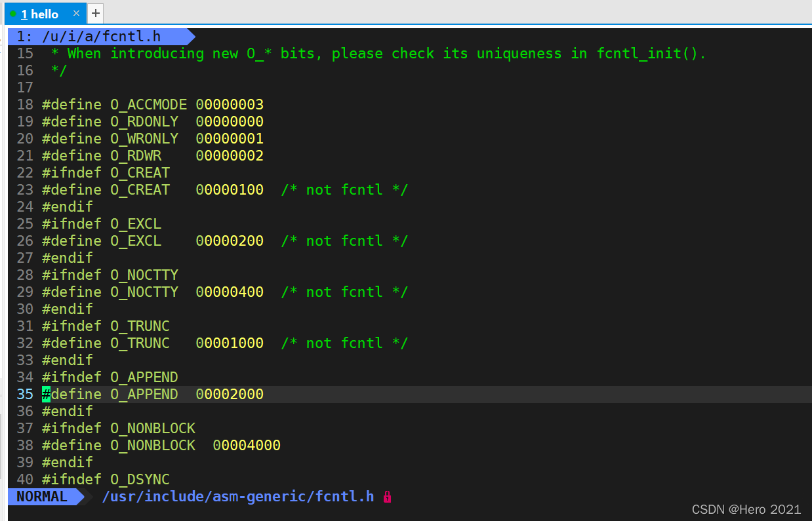Click the green status dot on hello tab
Screen dimensions: 812x521
point(13,14)
